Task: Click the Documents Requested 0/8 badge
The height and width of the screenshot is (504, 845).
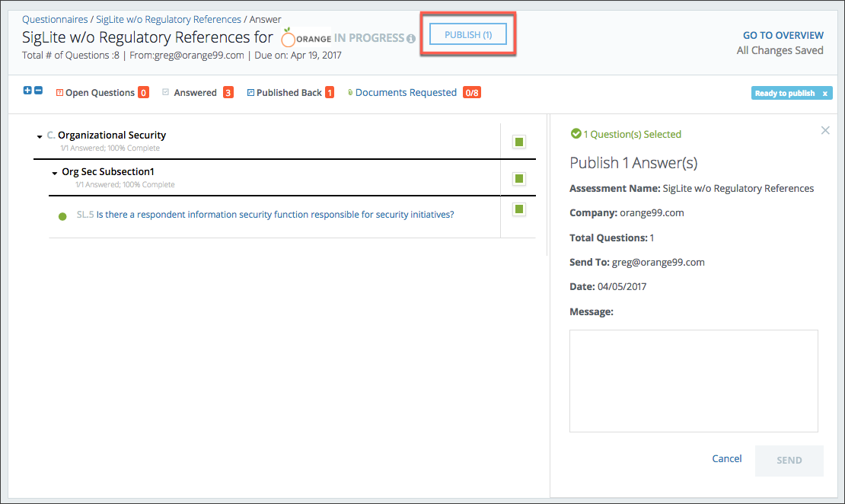Action: click(x=472, y=93)
